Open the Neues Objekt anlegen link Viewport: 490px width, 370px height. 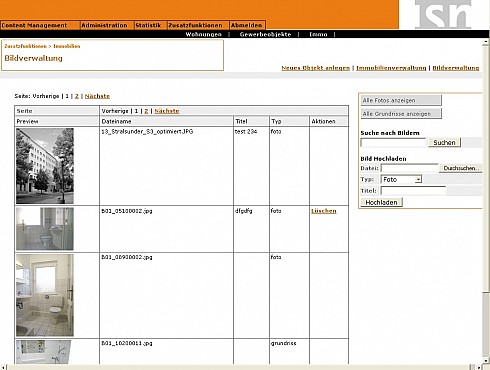tap(316, 68)
